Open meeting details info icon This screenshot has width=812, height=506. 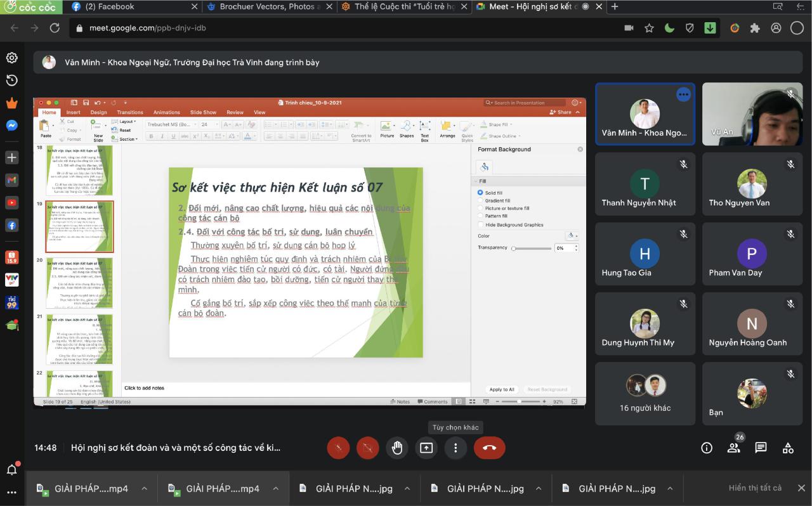click(x=707, y=448)
